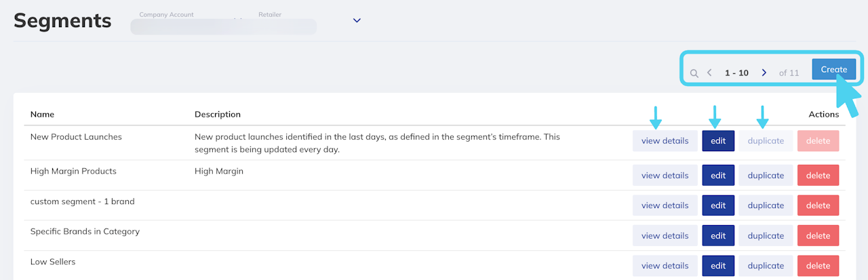Edit the High Margin Products segment
The height and width of the screenshot is (280, 868).
[x=718, y=176]
